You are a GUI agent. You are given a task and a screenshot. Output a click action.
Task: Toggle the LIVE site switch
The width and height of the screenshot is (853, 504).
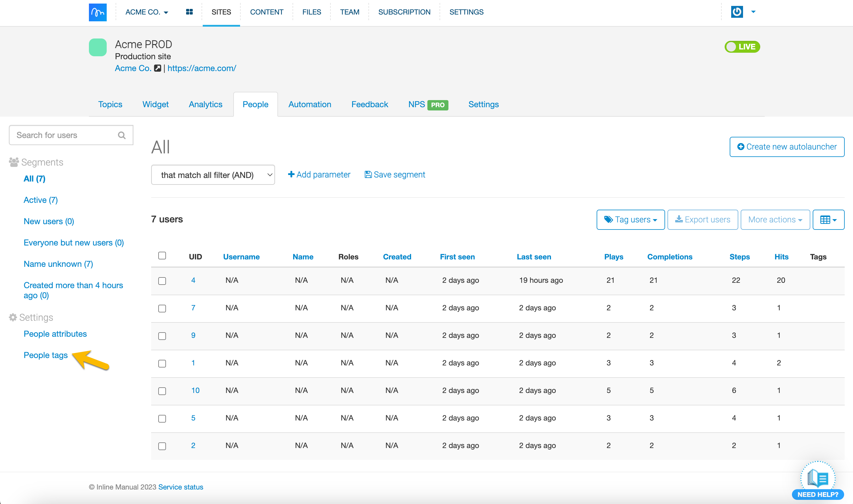pos(742,47)
